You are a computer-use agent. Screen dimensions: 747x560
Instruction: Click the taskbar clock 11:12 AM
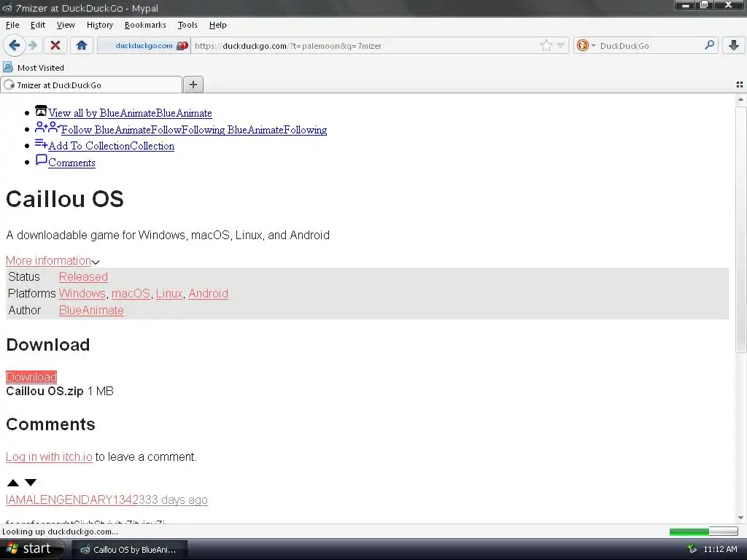[720, 550]
